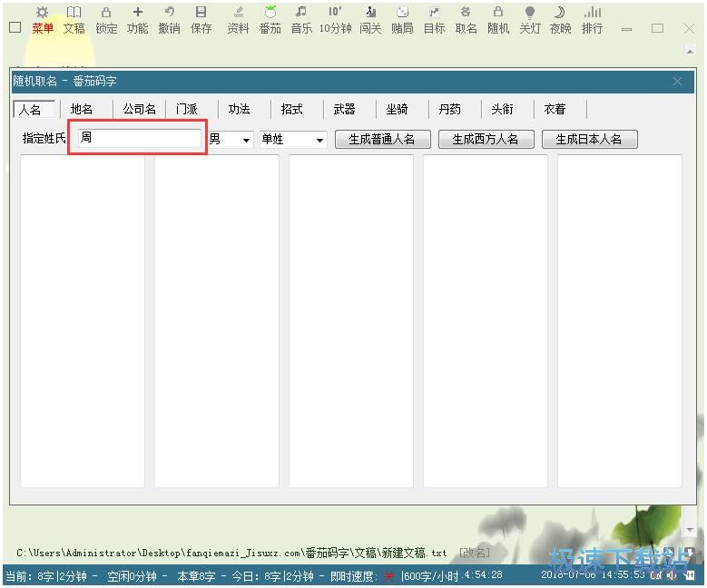Open the 取名 naming tool icon
The image size is (707, 588).
[x=466, y=20]
